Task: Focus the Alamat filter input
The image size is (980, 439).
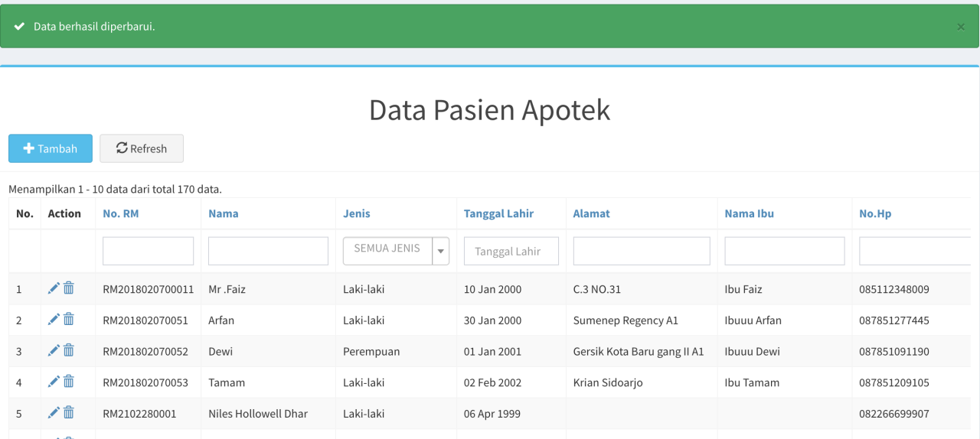Action: tap(642, 251)
